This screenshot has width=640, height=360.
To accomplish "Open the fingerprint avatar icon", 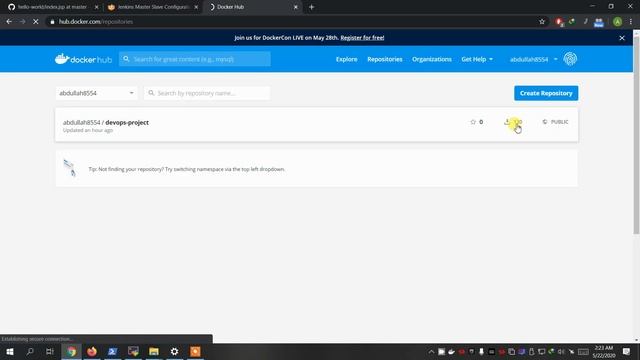I will click(x=570, y=59).
